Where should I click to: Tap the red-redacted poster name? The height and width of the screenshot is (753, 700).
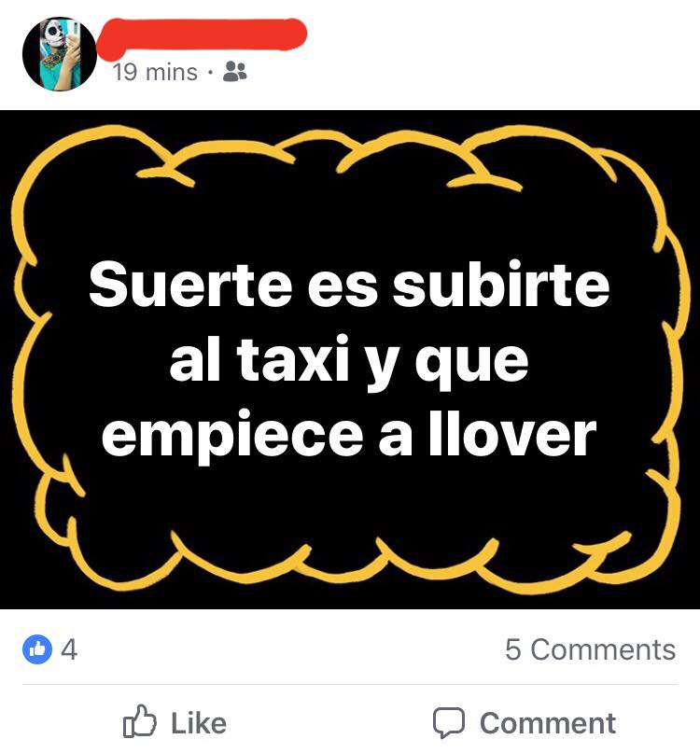pyautogui.click(x=203, y=35)
